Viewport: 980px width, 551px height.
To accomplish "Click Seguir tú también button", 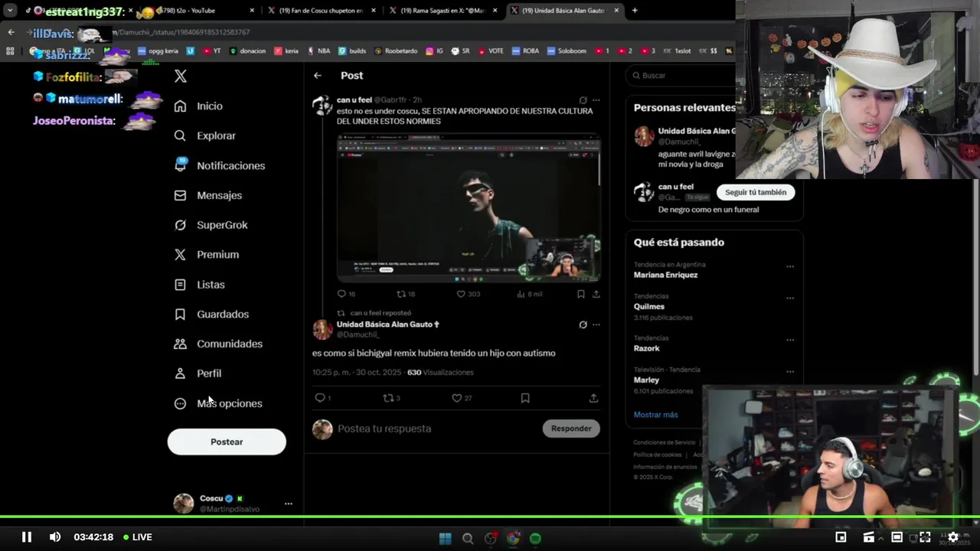I will tap(756, 192).
